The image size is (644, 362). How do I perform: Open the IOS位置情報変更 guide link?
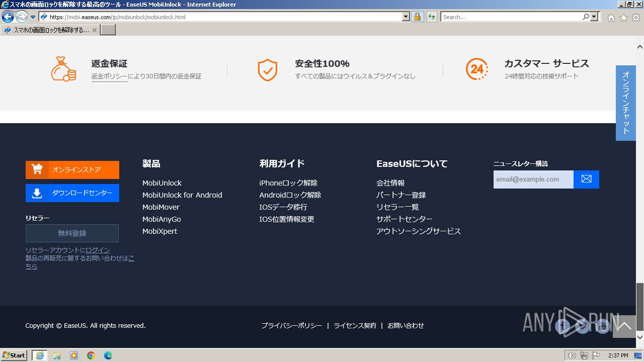287,219
